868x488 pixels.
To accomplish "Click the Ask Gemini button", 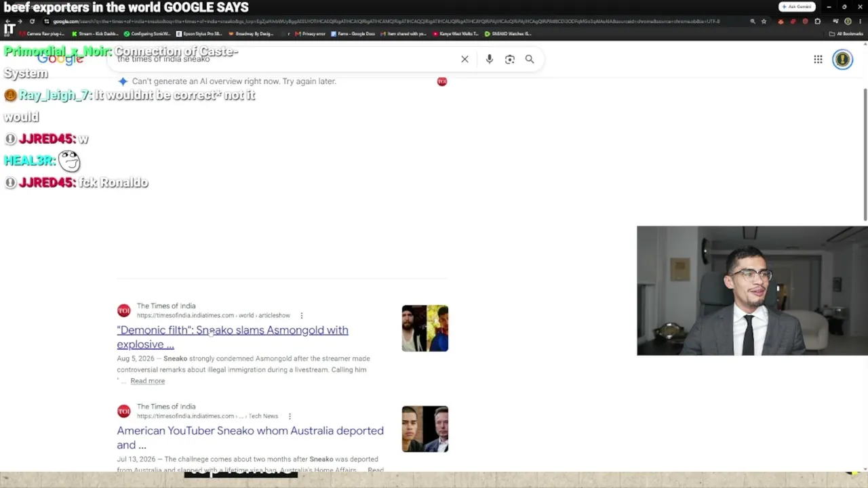I will click(x=797, y=7).
